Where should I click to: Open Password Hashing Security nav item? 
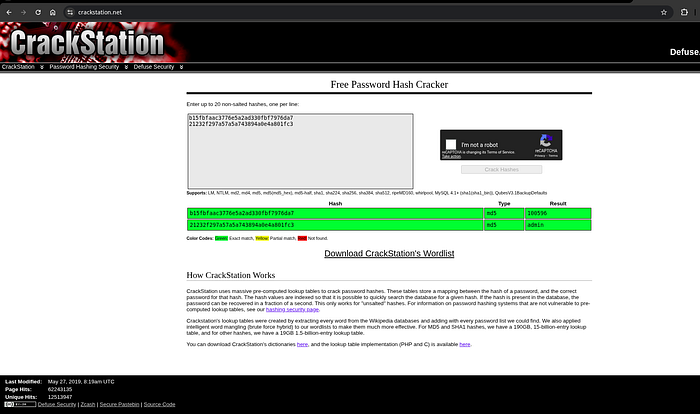click(x=84, y=67)
